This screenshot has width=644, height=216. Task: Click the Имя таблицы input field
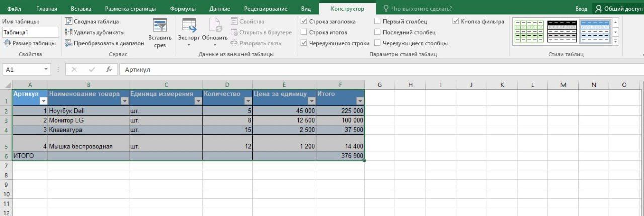coord(30,32)
